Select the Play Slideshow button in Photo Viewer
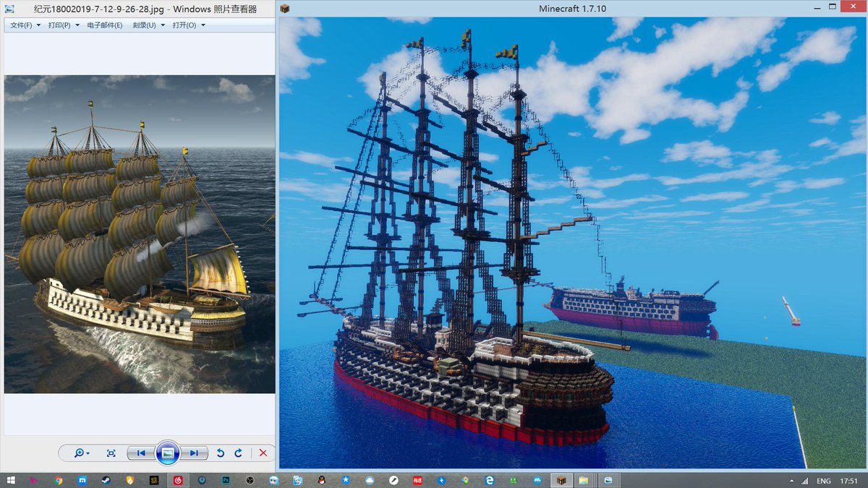The height and width of the screenshot is (488, 868). 168,453
